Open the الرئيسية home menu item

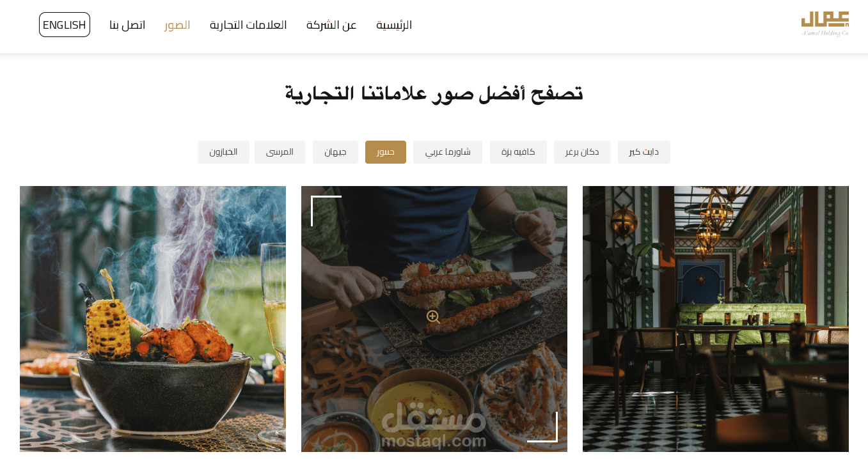pyautogui.click(x=394, y=25)
